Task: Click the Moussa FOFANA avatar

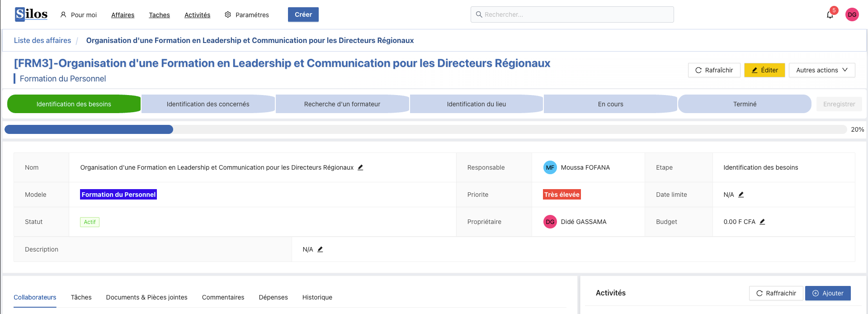Action: [x=550, y=167]
